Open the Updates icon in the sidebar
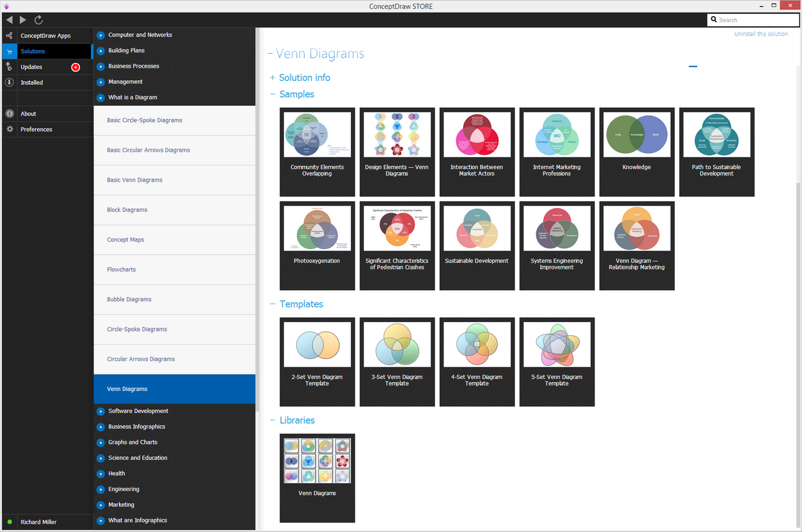The image size is (802, 532). click(x=9, y=67)
